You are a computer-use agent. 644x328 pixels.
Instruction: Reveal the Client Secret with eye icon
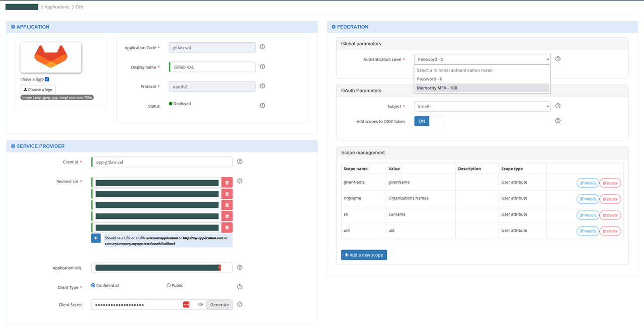(x=200, y=304)
